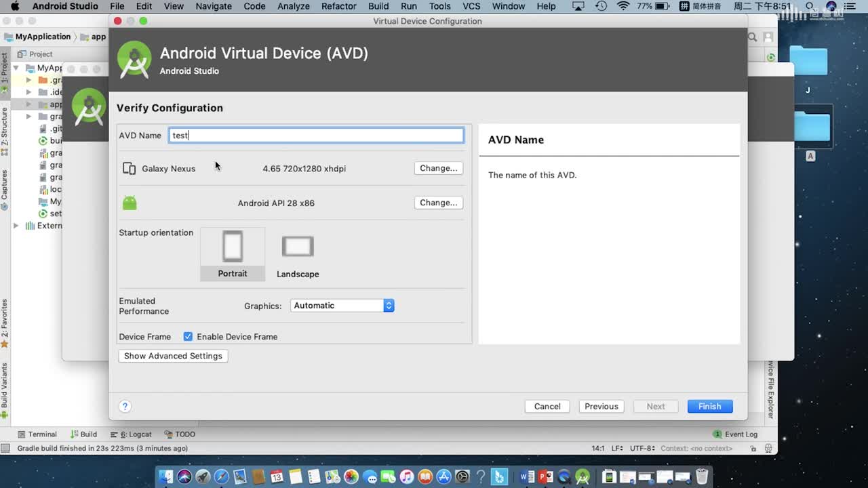Change the Android API 28 system image

[x=438, y=203]
